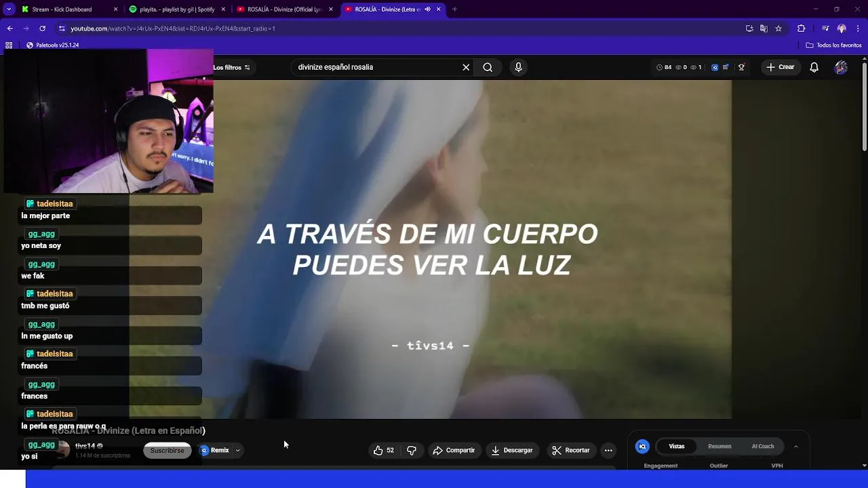Select the Resumen tab

pos(719,446)
